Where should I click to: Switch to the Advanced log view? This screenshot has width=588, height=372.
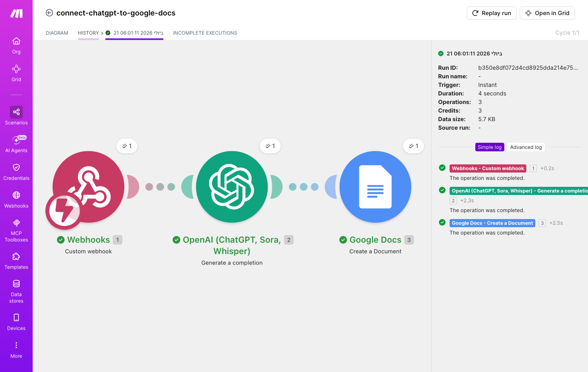(x=526, y=147)
